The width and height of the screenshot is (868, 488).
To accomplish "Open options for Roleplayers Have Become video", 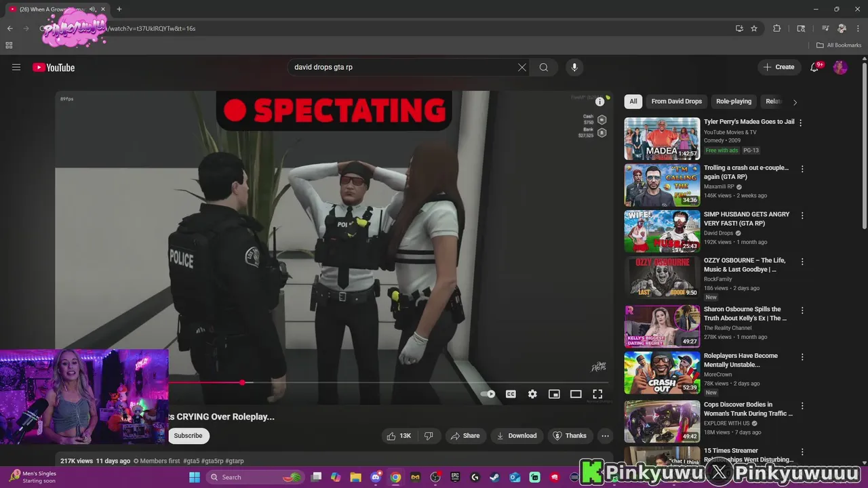I will (802, 357).
